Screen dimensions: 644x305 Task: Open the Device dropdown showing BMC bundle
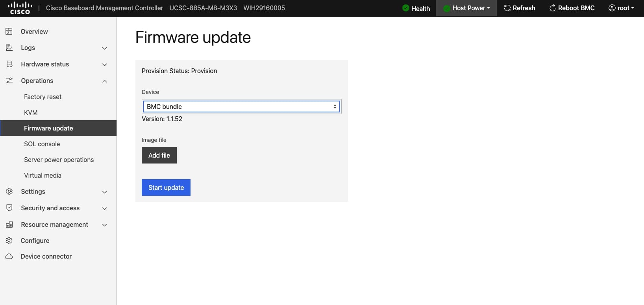pos(242,107)
